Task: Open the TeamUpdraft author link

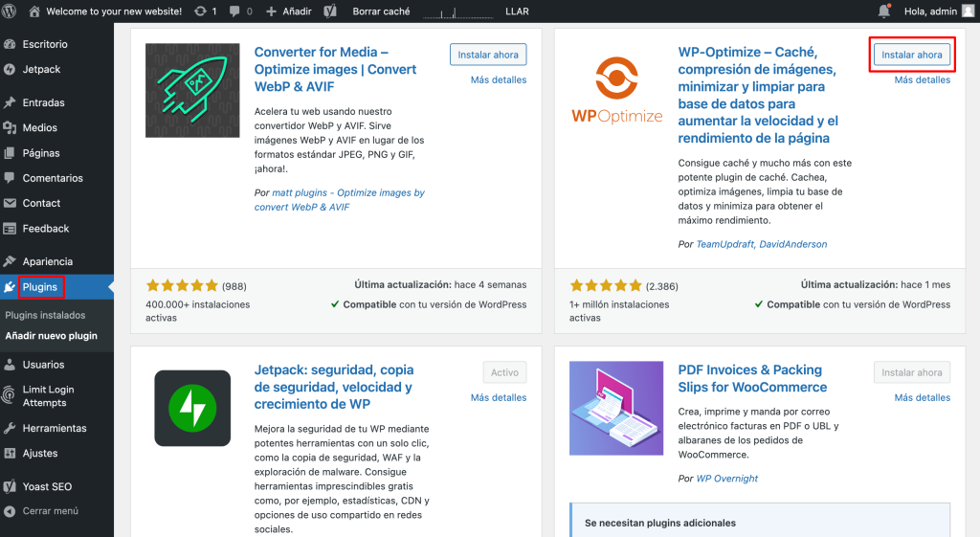Action: click(x=725, y=244)
